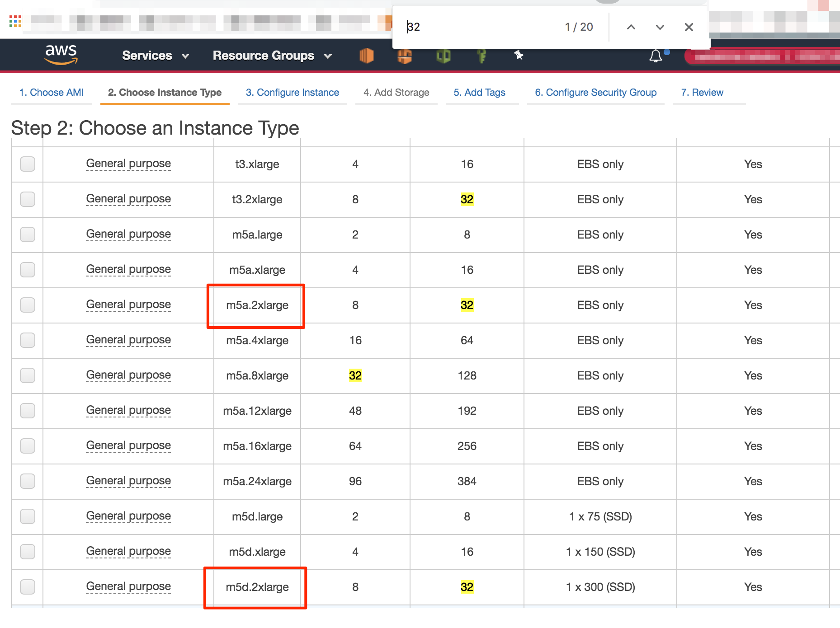This screenshot has height=628, width=840.
Task: Open the notifications bell icon
Action: [656, 56]
